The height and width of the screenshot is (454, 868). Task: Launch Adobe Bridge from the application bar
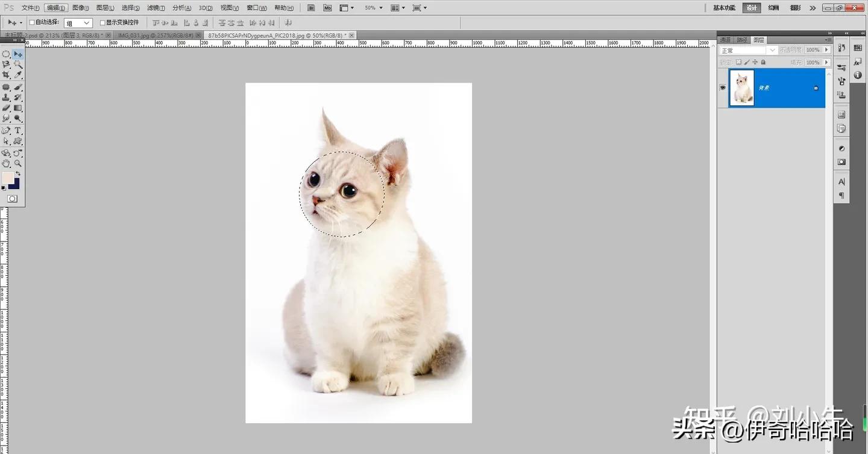pyautogui.click(x=311, y=7)
